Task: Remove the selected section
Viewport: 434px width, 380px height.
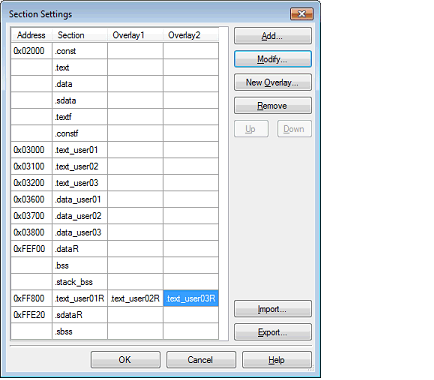Action: click(x=273, y=106)
